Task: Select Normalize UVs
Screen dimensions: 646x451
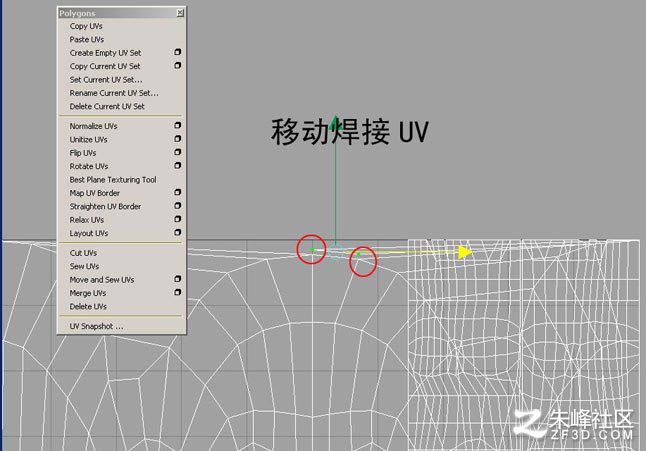Action: 94,126
